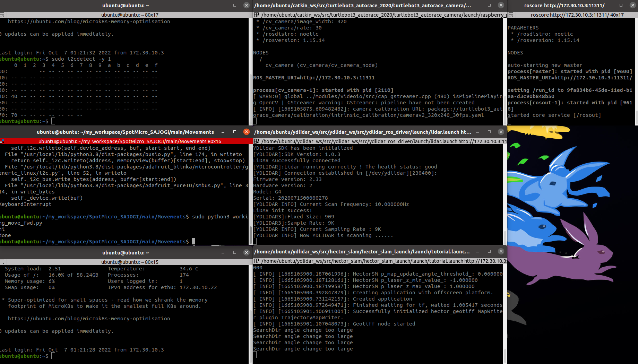Open microk8s link in top-left terminal
This screenshot has width=638, height=364.
pyautogui.click(x=89, y=21)
